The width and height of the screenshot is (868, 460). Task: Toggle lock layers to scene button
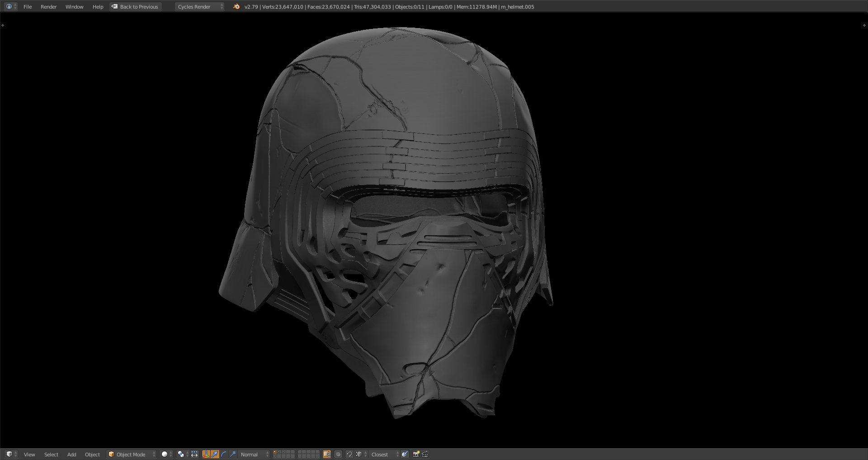pos(327,454)
